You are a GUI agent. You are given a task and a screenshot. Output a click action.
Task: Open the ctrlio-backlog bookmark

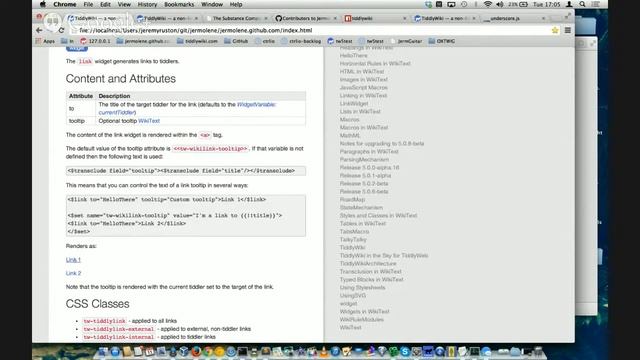coord(301,41)
